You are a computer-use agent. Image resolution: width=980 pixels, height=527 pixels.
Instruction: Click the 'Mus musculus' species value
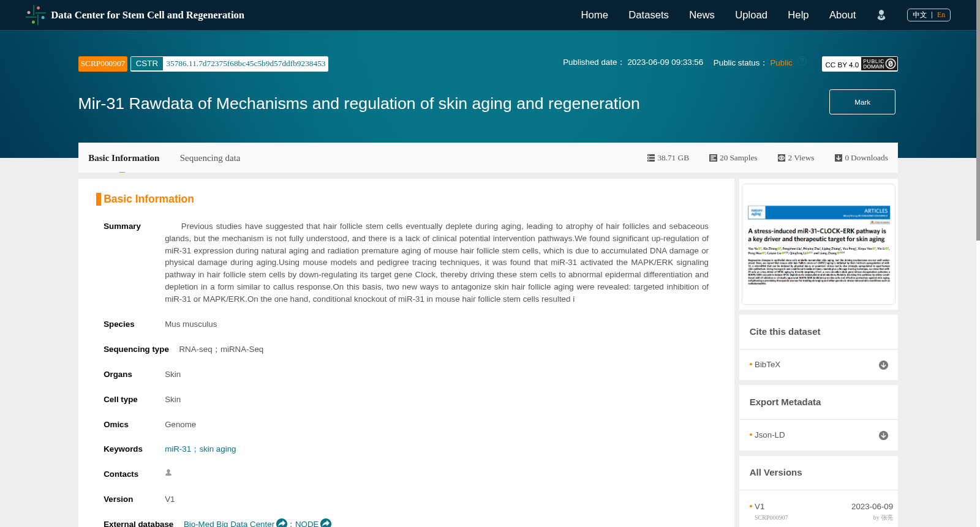pyautogui.click(x=190, y=324)
